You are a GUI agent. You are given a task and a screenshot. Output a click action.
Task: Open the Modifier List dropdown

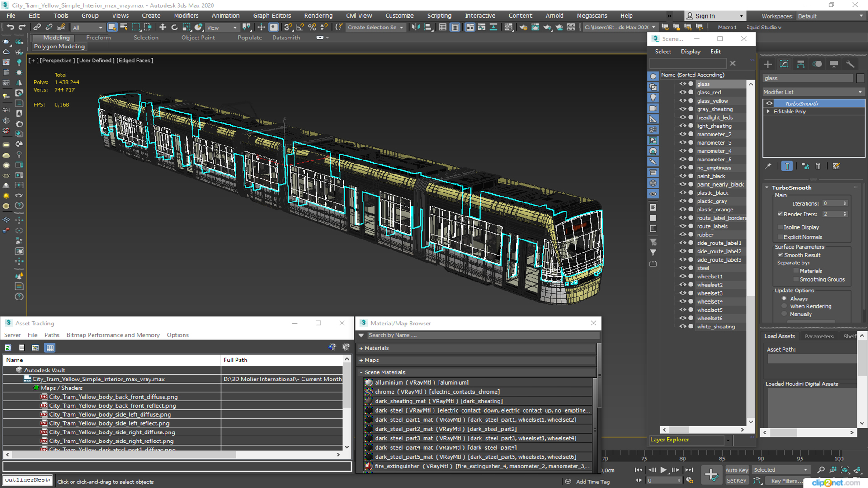pyautogui.click(x=813, y=92)
